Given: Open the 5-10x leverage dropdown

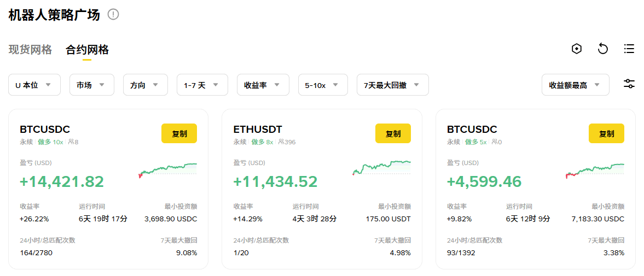Looking at the screenshot, I should [322, 85].
